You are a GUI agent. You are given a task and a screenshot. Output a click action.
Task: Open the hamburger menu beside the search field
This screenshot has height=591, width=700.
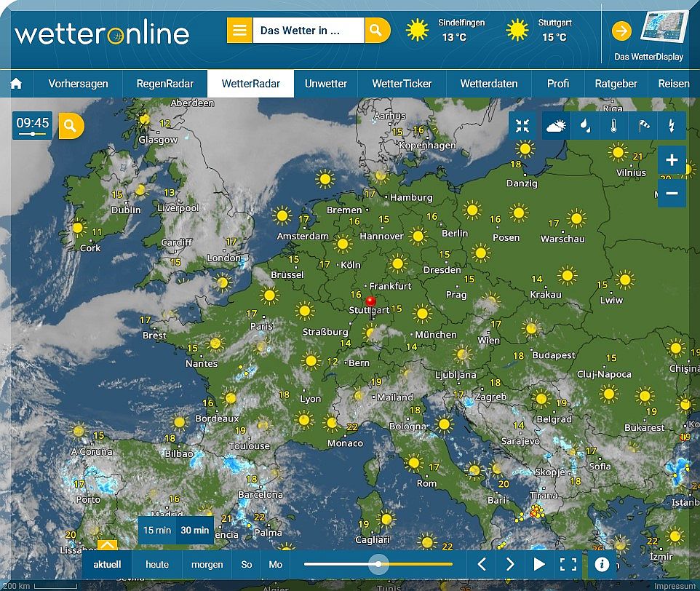[x=239, y=31]
